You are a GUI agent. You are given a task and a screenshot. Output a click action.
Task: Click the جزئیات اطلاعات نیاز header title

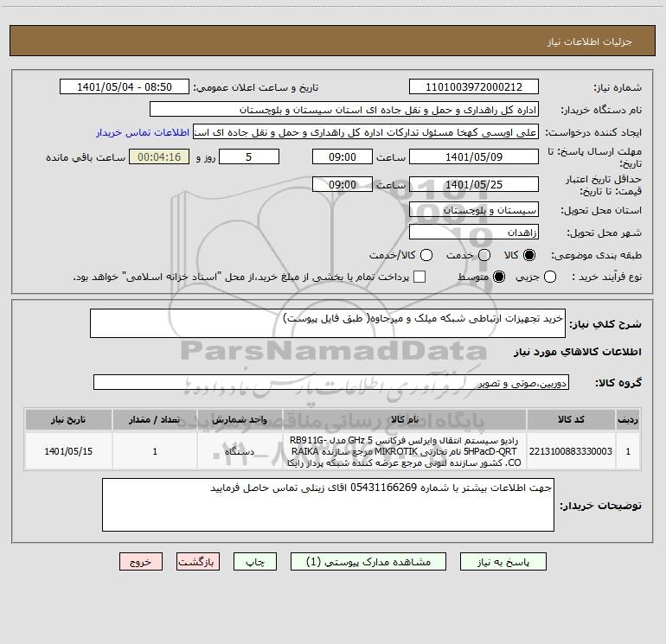[590, 41]
